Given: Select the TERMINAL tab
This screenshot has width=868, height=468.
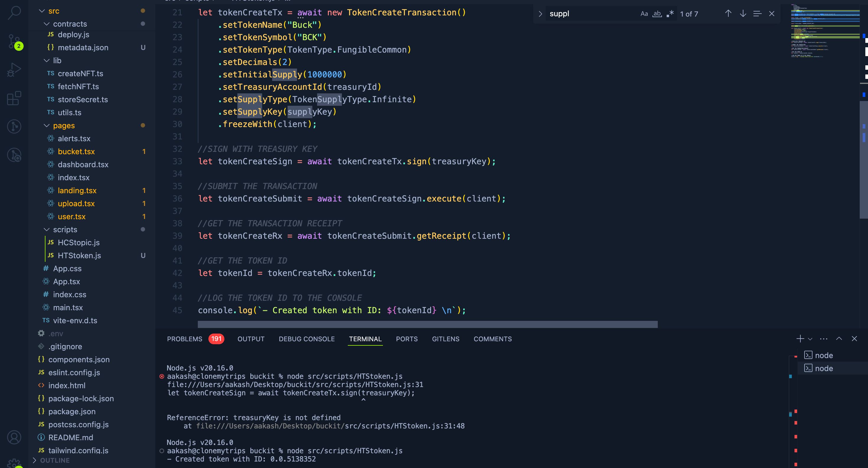Looking at the screenshot, I should coord(365,339).
